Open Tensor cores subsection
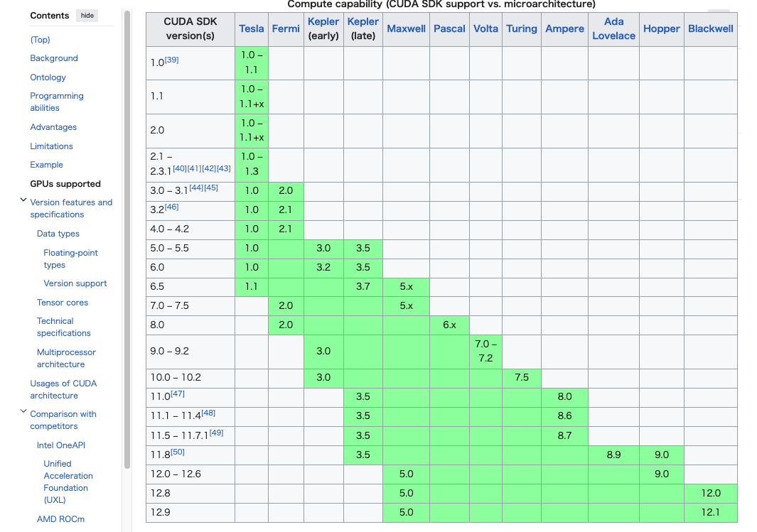The width and height of the screenshot is (757, 532). click(63, 303)
